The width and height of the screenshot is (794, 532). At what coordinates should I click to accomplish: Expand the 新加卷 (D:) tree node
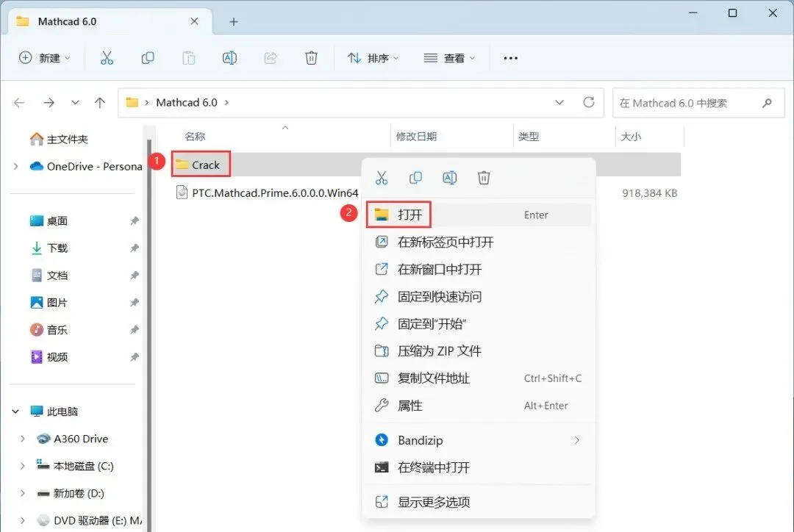pyautogui.click(x=22, y=494)
